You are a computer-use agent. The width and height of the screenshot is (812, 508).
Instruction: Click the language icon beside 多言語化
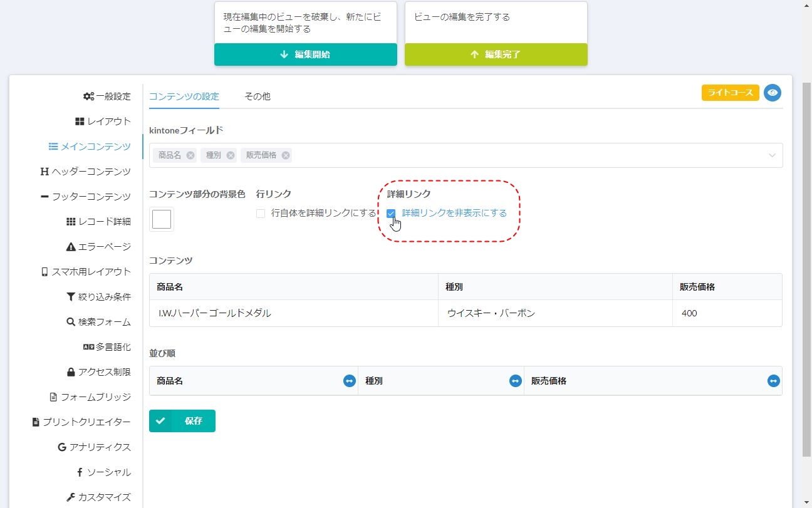click(88, 347)
